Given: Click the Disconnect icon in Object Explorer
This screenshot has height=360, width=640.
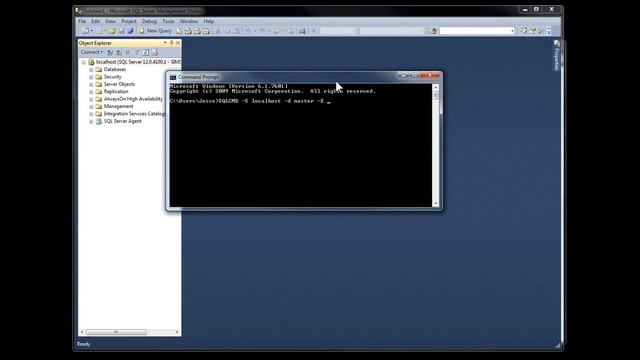Looking at the screenshot, I should 119,52.
